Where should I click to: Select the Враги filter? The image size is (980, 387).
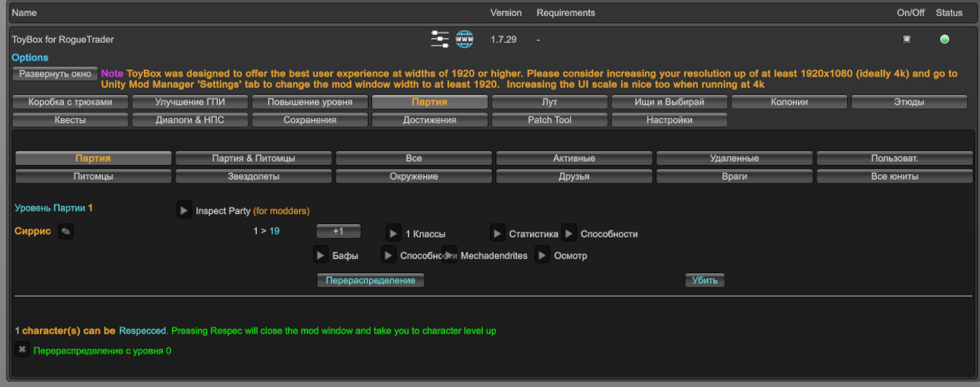pyautogui.click(x=734, y=176)
